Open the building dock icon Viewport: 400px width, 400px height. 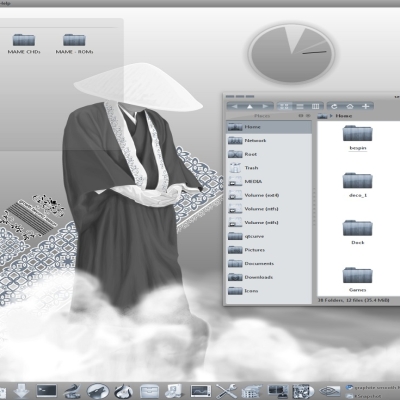(252, 391)
